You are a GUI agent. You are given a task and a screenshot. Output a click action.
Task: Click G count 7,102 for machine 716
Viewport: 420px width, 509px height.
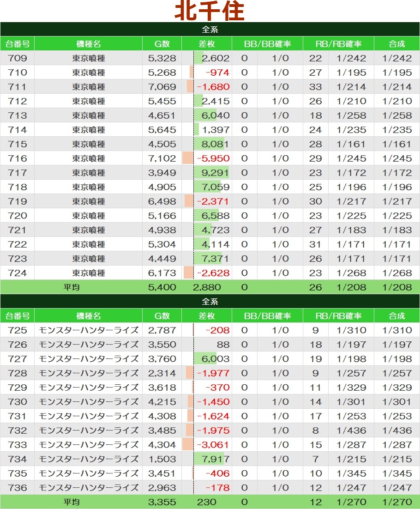tap(162, 158)
